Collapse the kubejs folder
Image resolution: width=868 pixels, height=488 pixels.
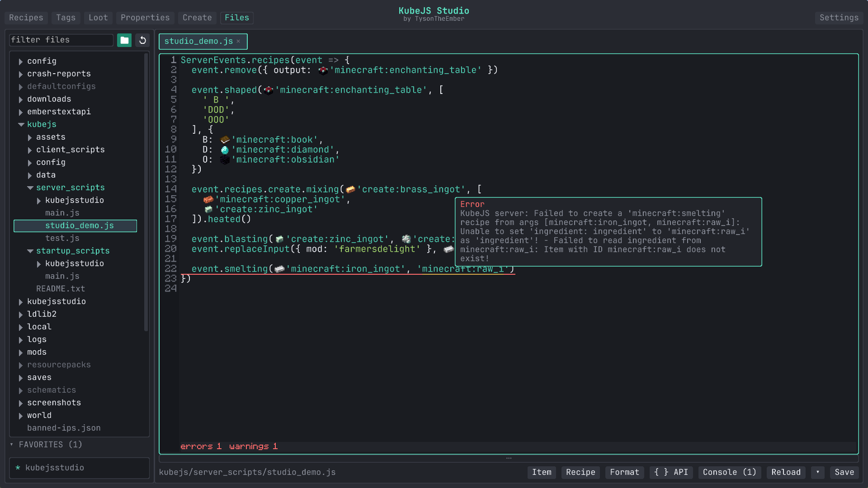tap(21, 124)
